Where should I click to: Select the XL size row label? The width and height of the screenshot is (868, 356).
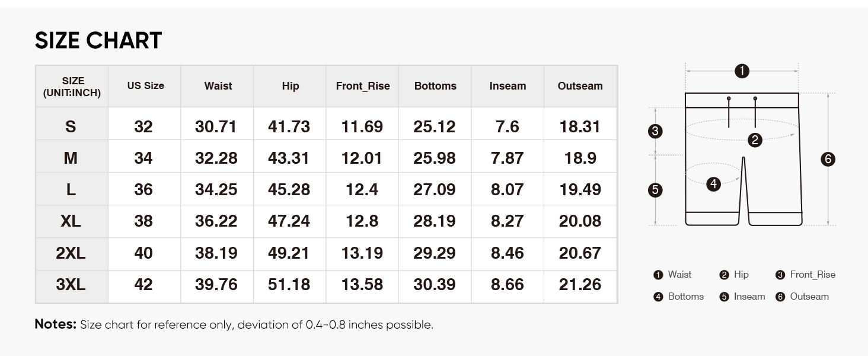[71, 221]
